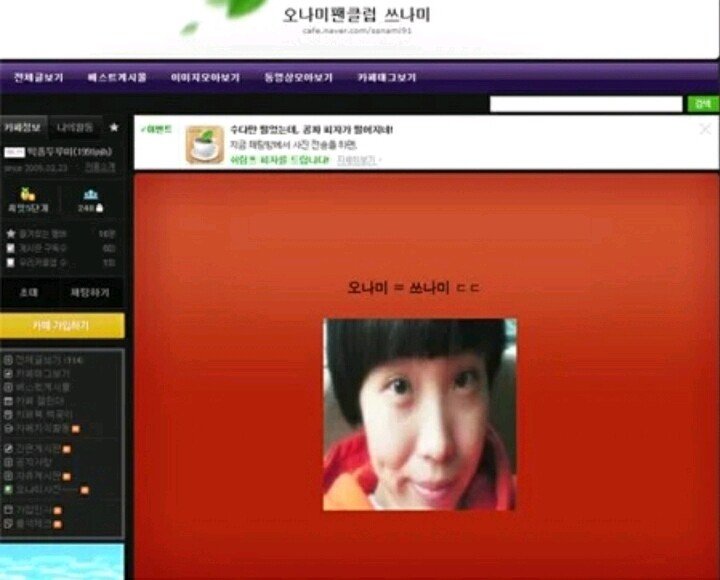Click the teacup event app icon

point(205,145)
